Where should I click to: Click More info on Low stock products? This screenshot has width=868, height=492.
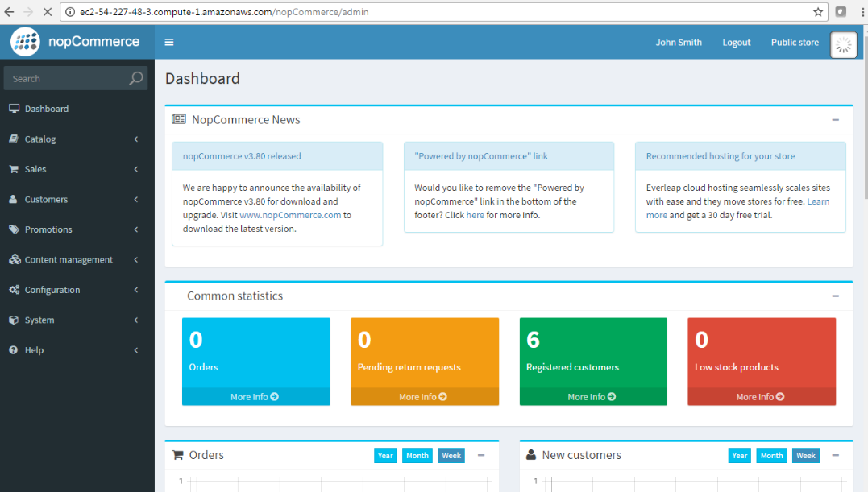coord(760,396)
